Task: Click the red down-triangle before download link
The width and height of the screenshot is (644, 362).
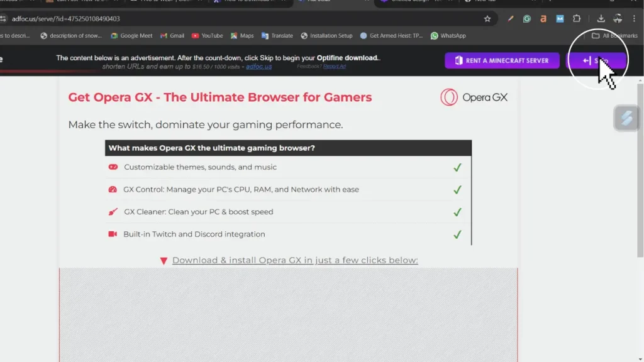Action: click(164, 261)
